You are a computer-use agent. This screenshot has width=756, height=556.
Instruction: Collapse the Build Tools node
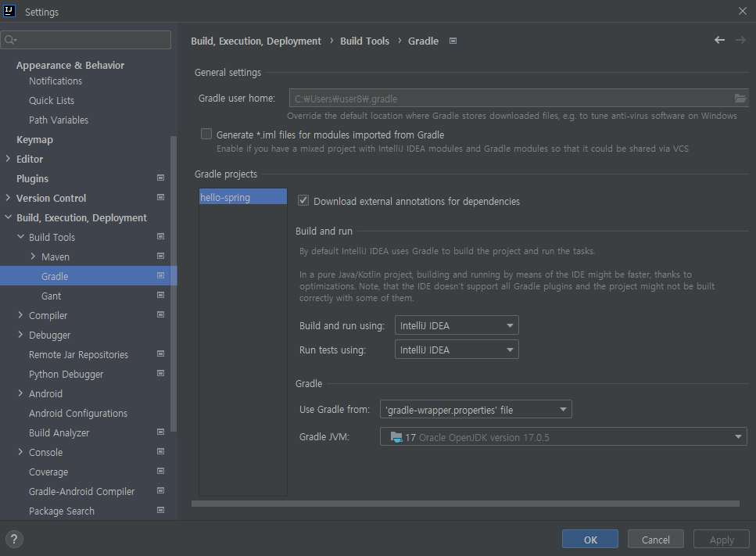pyautogui.click(x=20, y=237)
